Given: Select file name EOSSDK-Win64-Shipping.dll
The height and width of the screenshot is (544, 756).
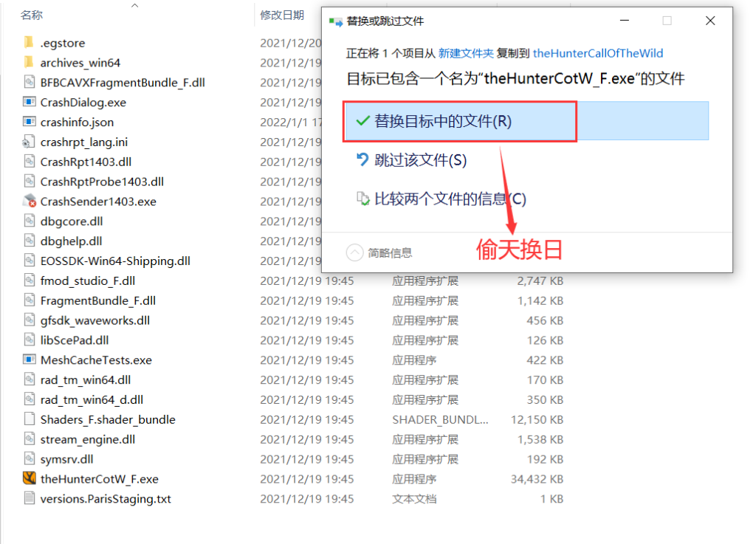Looking at the screenshot, I should tap(115, 261).
